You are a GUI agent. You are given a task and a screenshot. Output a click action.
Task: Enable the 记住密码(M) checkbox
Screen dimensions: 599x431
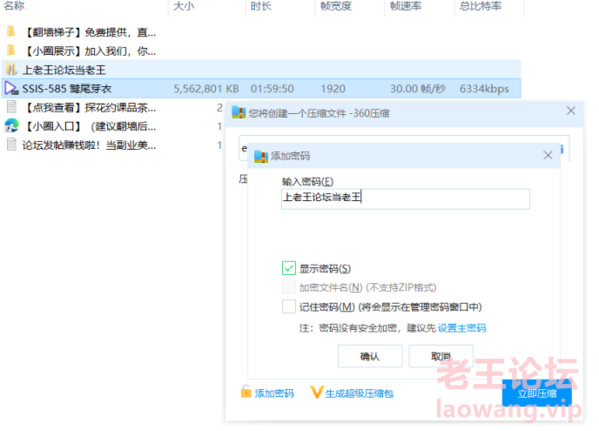click(289, 306)
